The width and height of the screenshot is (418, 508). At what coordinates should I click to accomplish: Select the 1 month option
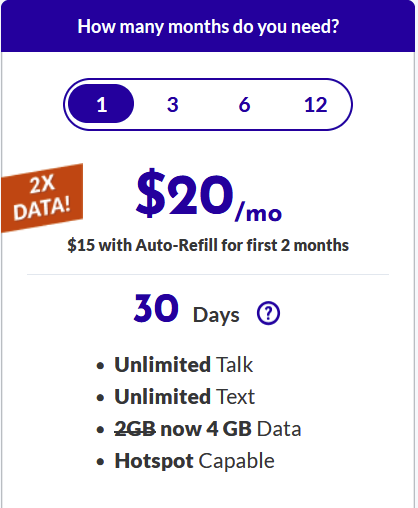pos(101,104)
